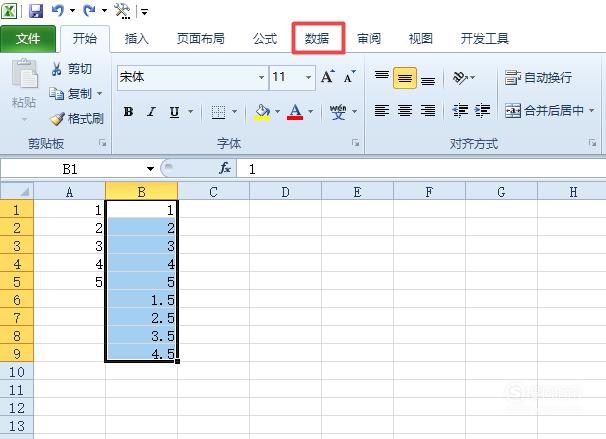
Task: Expand the 复制 dropdown arrow
Action: (99, 94)
